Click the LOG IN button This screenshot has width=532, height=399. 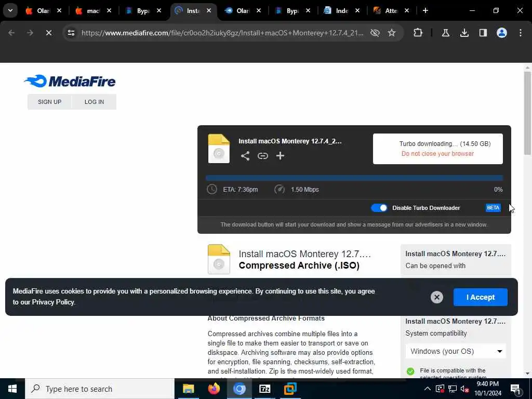[95, 102]
